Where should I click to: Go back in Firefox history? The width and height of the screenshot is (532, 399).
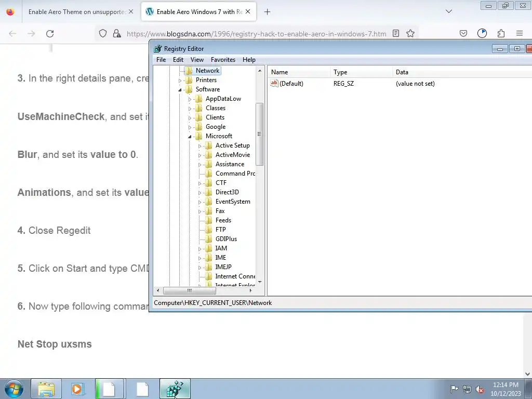point(12,34)
